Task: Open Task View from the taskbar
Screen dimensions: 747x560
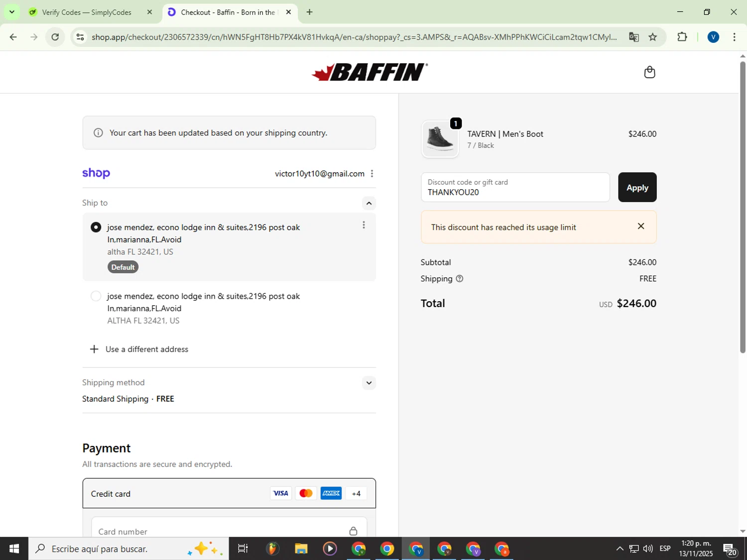Action: pyautogui.click(x=243, y=549)
